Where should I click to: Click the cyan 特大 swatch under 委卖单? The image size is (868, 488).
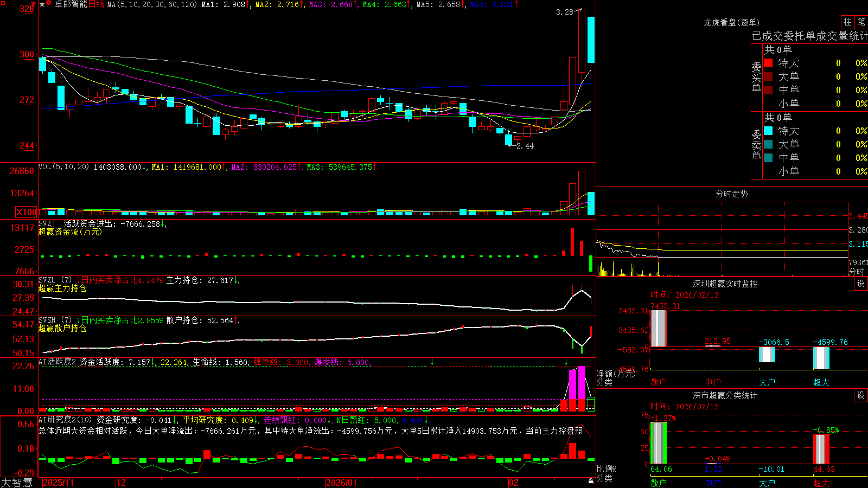click(768, 131)
